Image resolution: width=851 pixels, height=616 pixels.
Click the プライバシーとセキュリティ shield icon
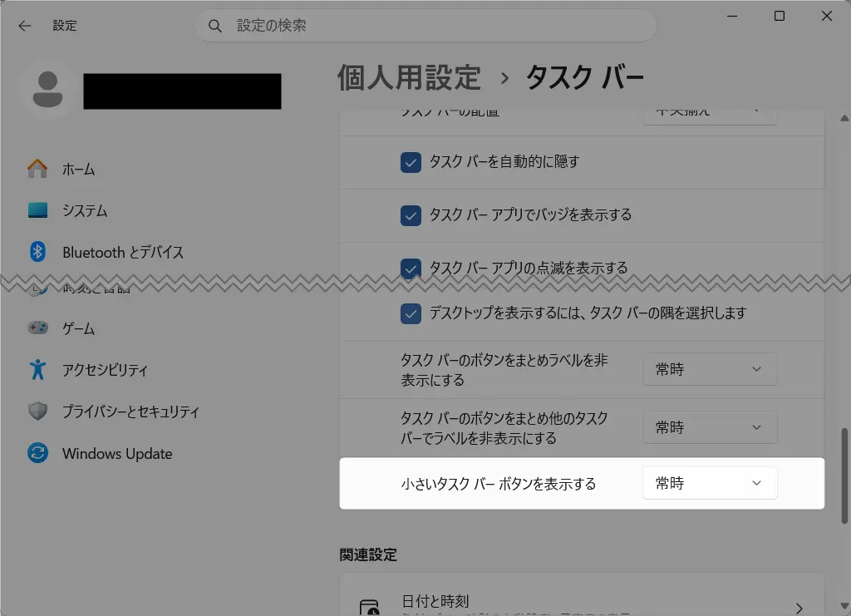[37, 411]
